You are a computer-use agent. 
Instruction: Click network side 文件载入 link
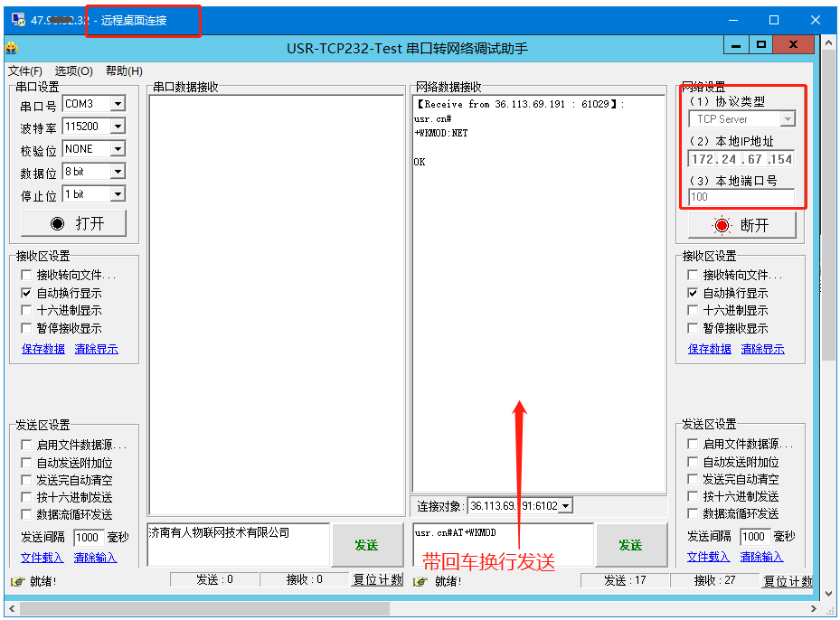[x=708, y=557]
